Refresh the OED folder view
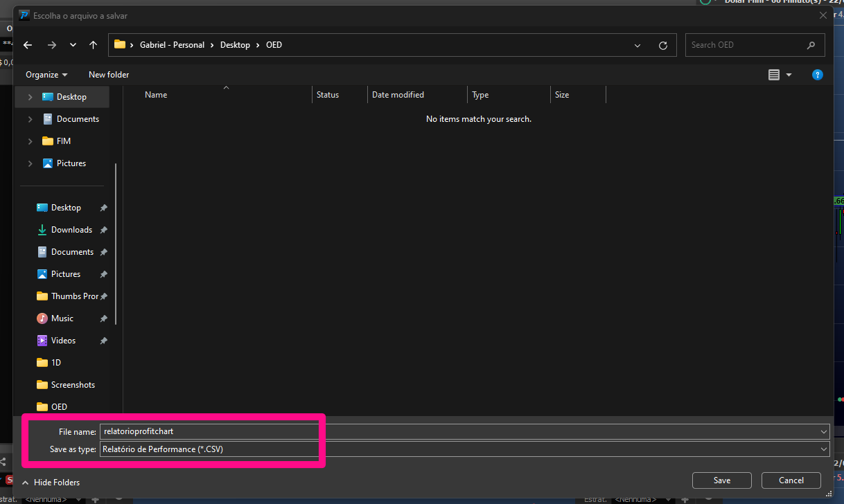This screenshot has height=504, width=844. (x=663, y=45)
